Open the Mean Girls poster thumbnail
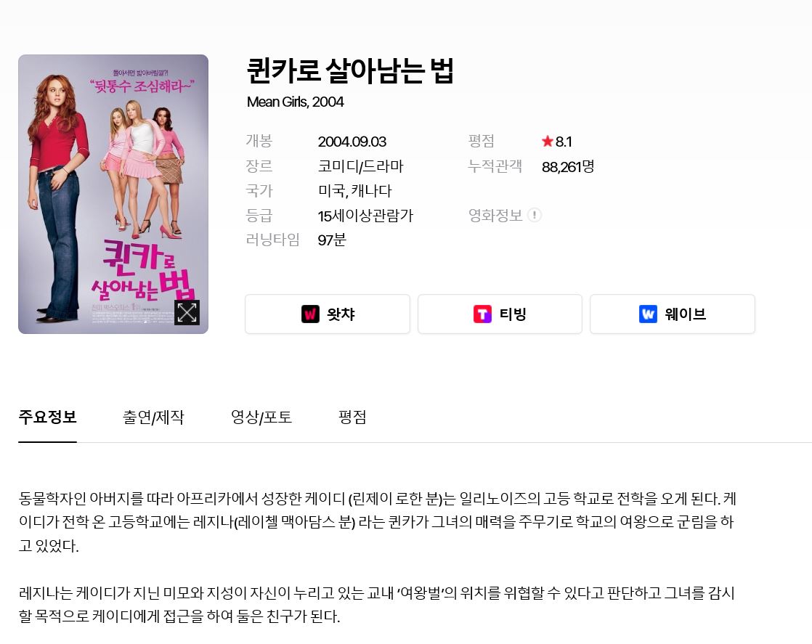Image resolution: width=812 pixels, height=644 pixels. 113,194
